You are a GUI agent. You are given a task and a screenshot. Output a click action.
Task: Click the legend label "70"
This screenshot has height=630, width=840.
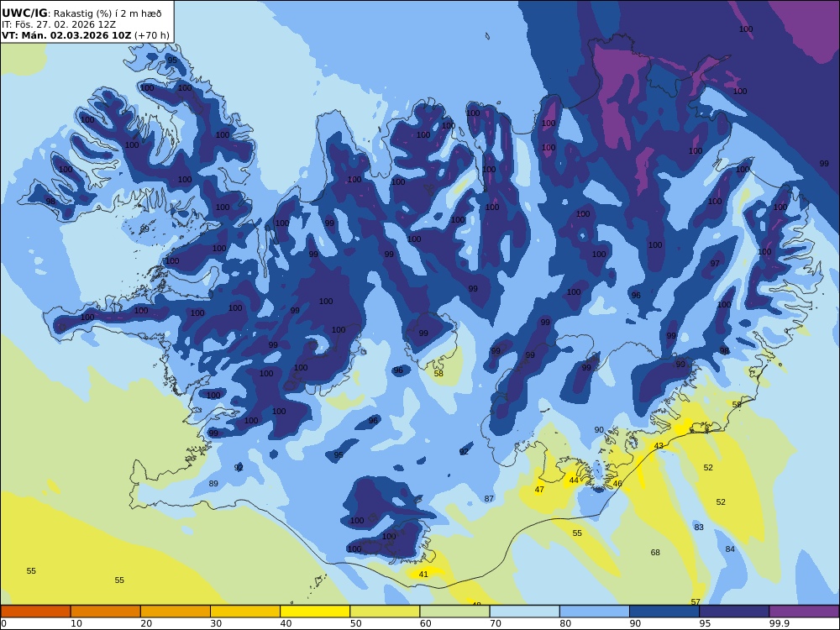click(496, 623)
